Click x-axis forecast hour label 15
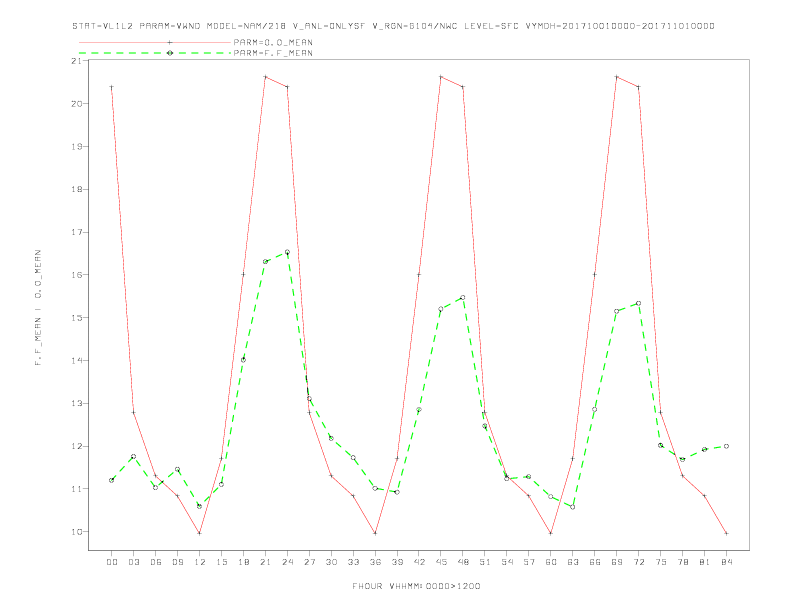The image size is (792, 612). 221,562
